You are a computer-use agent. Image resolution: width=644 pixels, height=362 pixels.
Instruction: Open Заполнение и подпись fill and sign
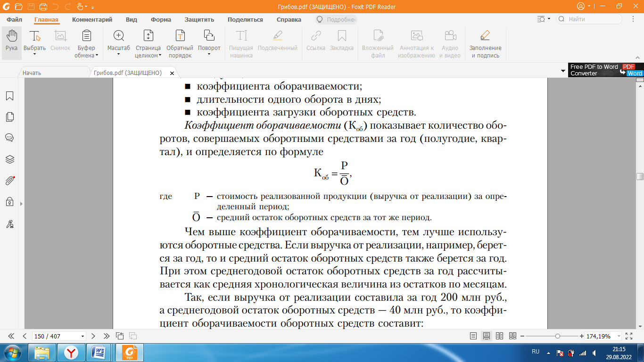click(485, 44)
